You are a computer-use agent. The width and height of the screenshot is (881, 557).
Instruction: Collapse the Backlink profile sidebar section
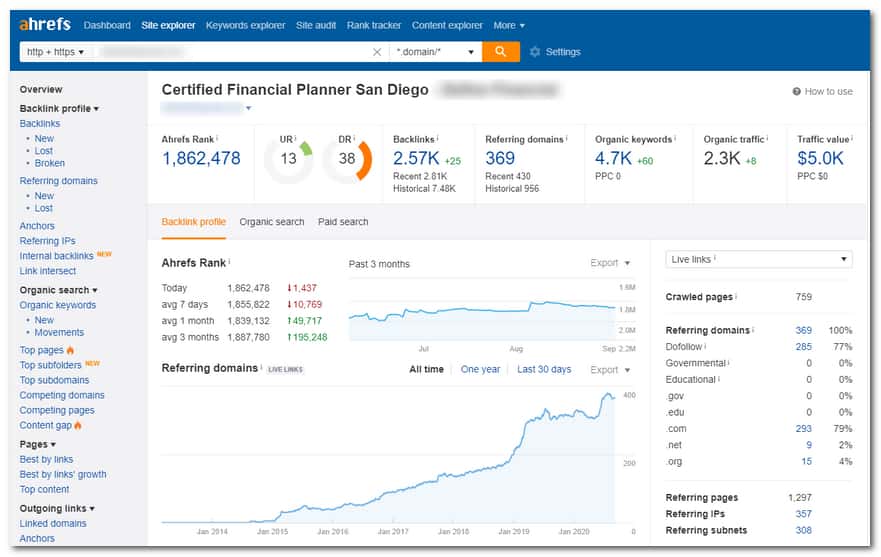[59, 108]
